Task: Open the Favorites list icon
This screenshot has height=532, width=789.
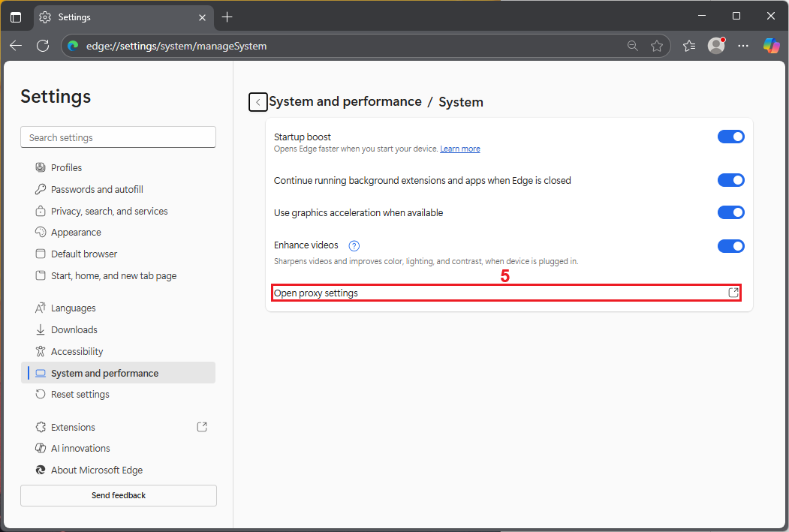Action: 689,46
